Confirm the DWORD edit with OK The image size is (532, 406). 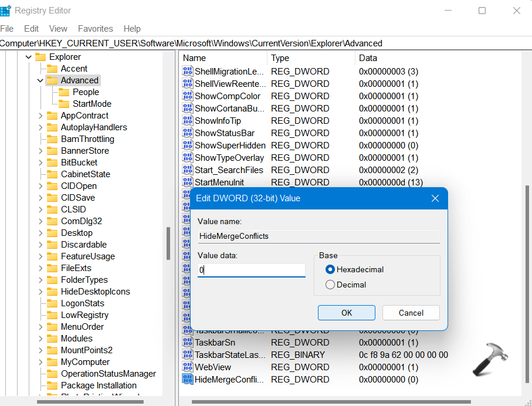347,313
